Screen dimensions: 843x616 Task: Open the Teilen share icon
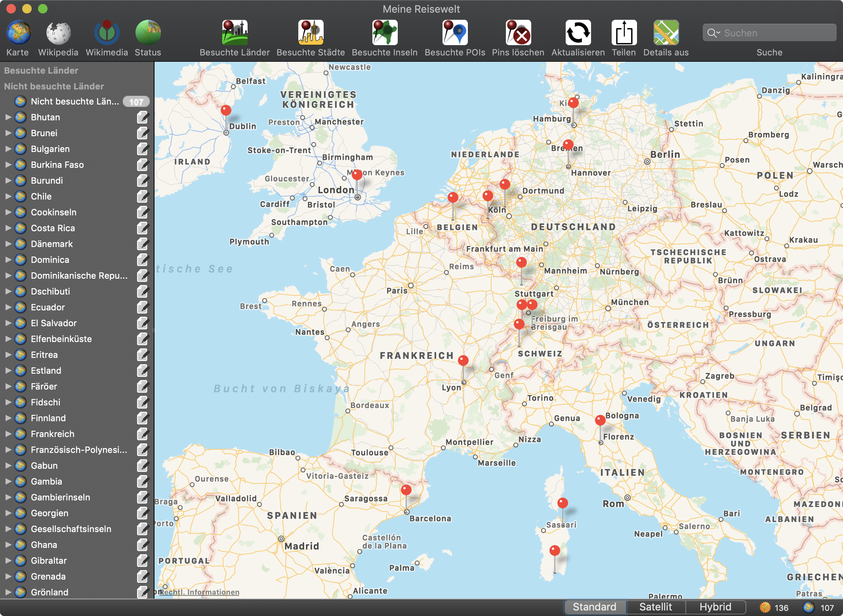coord(624,32)
